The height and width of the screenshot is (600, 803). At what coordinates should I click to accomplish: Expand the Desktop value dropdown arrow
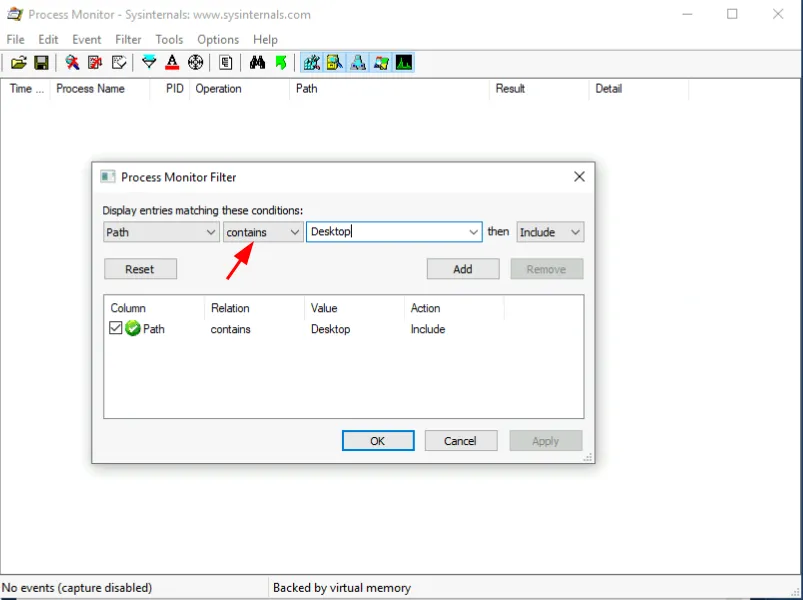[473, 232]
